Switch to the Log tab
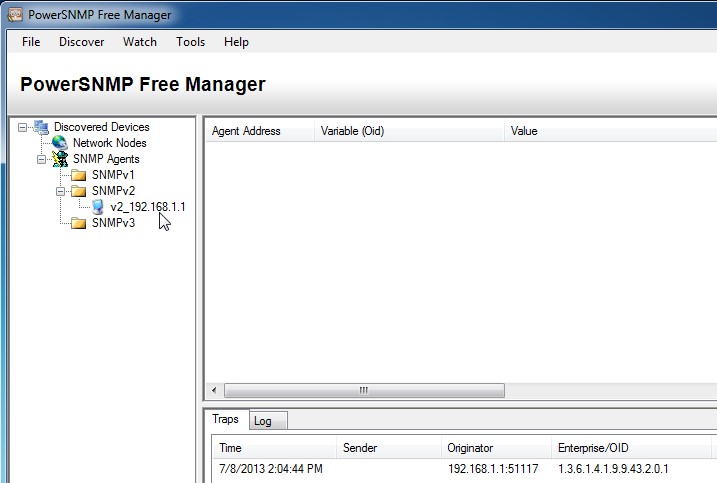 (x=268, y=421)
